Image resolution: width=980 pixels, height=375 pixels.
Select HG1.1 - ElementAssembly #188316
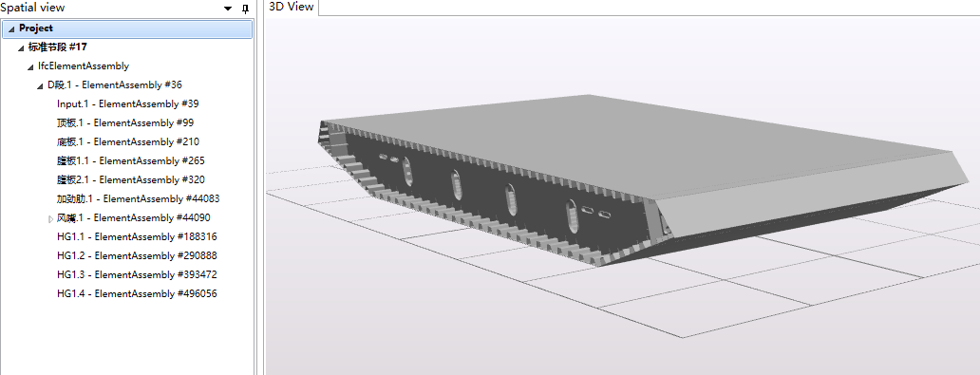click(137, 236)
